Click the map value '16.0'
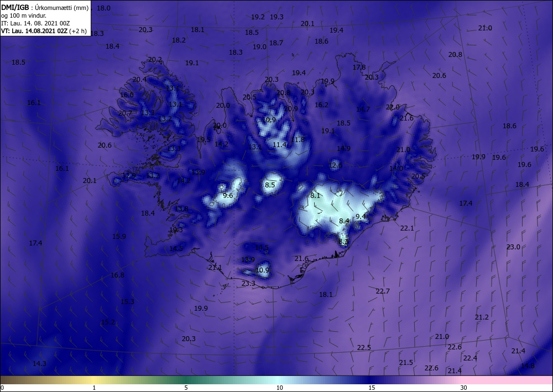 tap(127, 95)
